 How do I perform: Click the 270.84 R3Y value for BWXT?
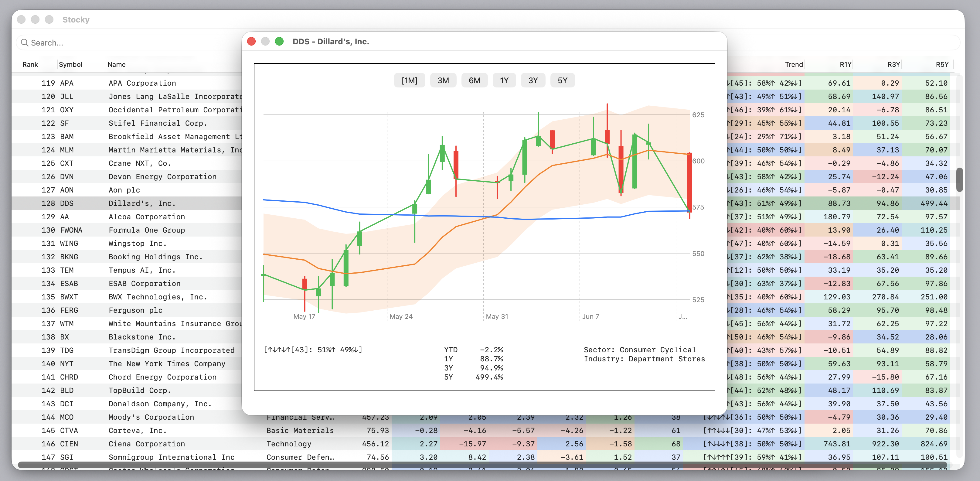(885, 296)
